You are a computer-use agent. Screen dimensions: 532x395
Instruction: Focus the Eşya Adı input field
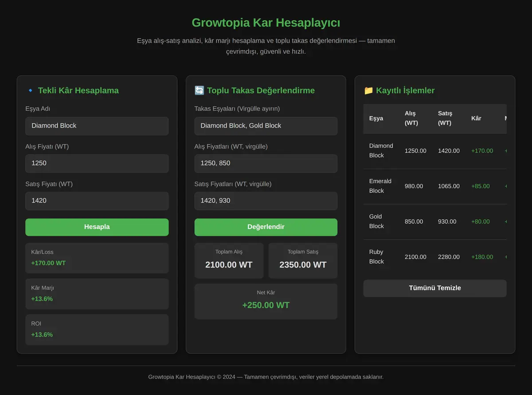coord(97,126)
